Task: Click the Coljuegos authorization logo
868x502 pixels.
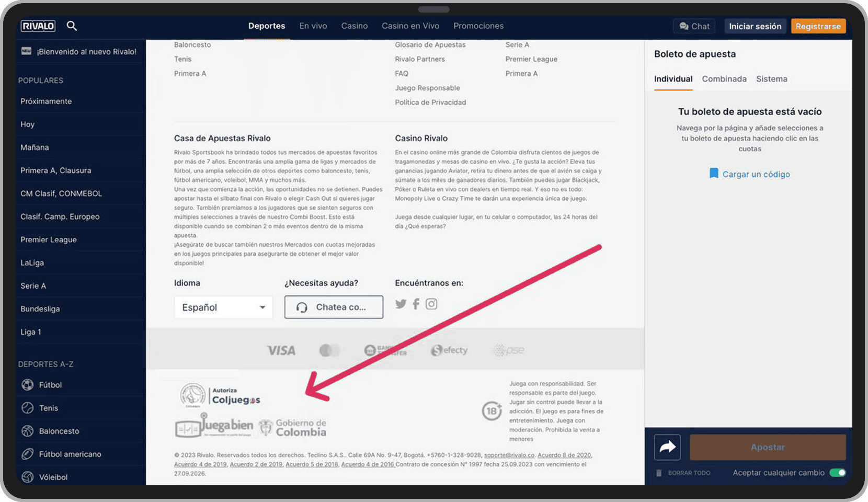Action: pos(220,396)
